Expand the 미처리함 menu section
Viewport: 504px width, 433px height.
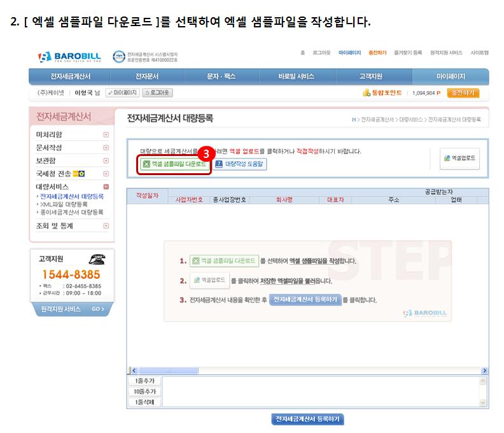coord(106,135)
